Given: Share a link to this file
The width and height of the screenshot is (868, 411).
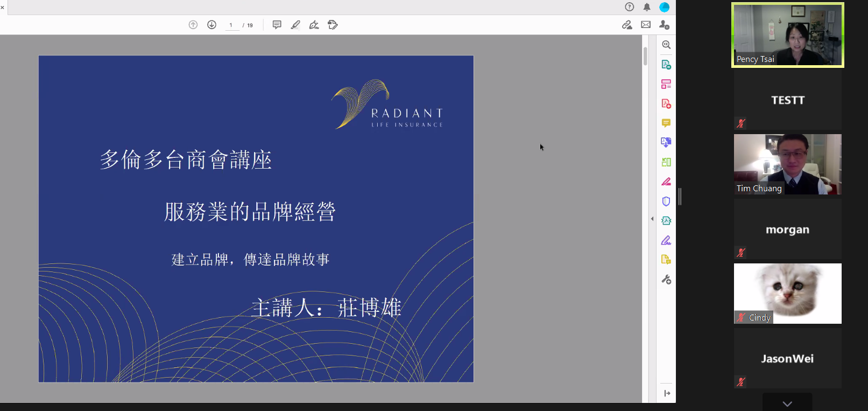Looking at the screenshot, I should tap(627, 25).
